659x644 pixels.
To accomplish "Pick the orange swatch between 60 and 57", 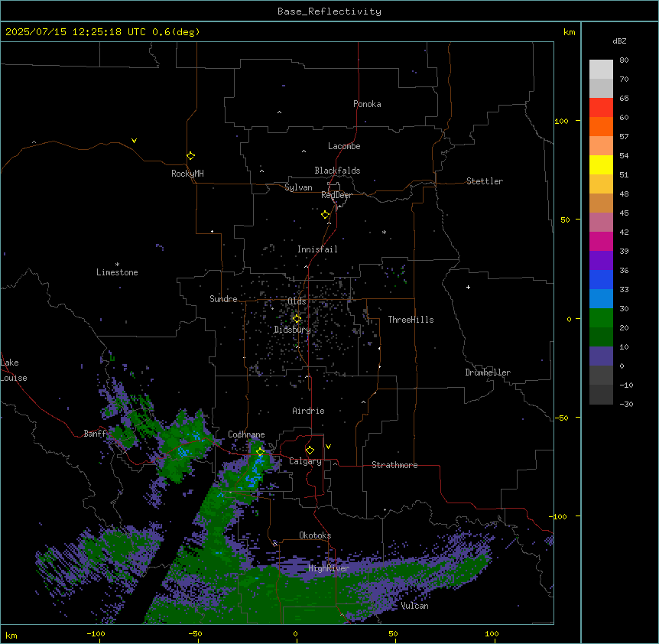I will pyautogui.click(x=601, y=126).
